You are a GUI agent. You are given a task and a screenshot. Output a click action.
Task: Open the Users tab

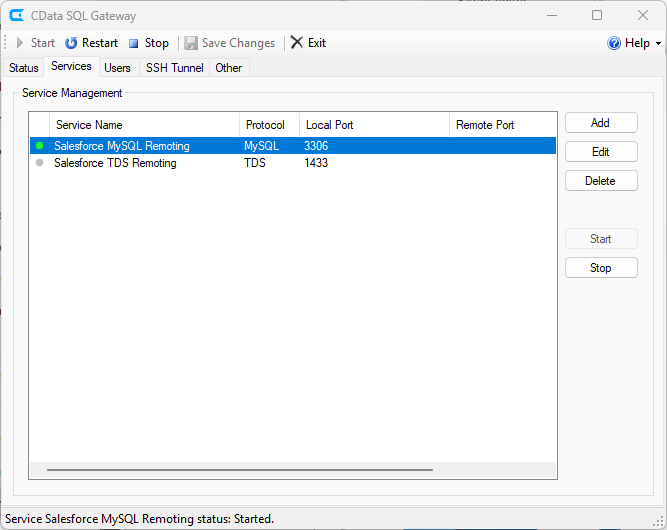pos(117,68)
